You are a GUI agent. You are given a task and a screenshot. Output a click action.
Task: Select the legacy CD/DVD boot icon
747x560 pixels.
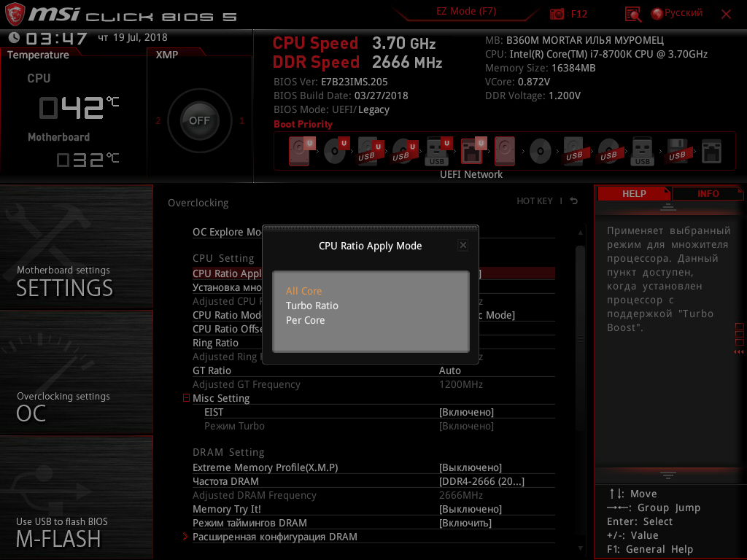[x=540, y=151]
